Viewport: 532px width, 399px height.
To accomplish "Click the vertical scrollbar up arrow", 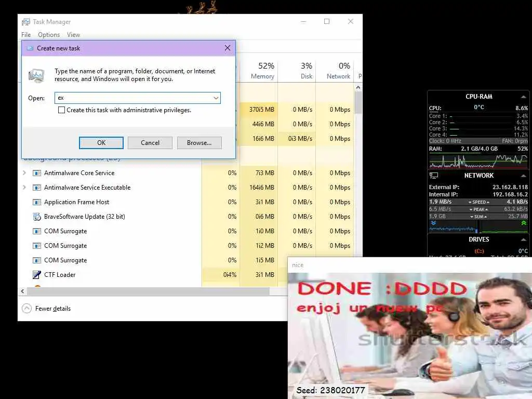I will [x=358, y=87].
